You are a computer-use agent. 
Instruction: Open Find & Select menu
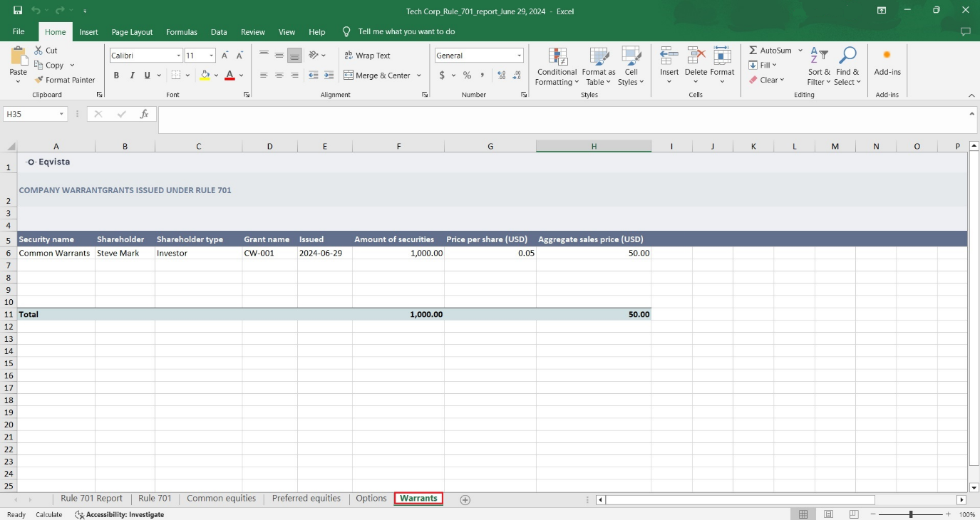847,67
